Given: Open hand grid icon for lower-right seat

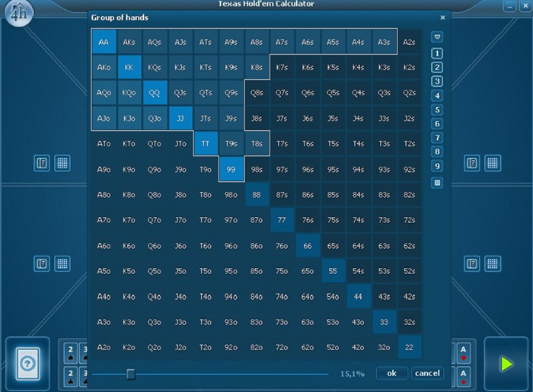Looking at the screenshot, I should (493, 263).
